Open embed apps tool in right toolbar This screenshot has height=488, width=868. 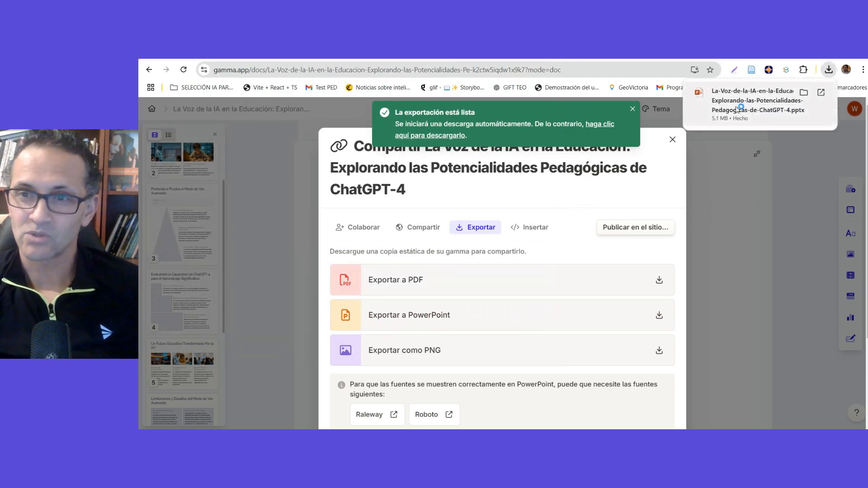(x=850, y=296)
